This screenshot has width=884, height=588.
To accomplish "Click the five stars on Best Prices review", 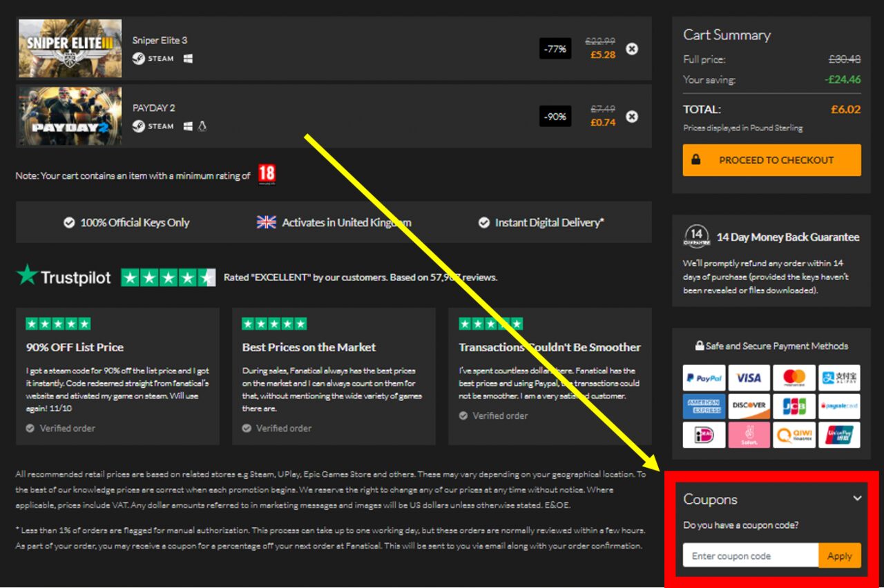I will pos(274,324).
